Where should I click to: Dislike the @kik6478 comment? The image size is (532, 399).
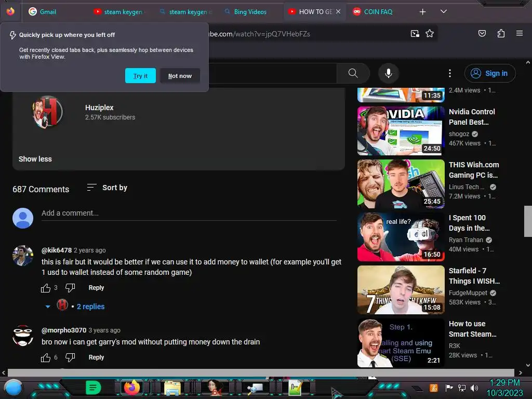70,288
